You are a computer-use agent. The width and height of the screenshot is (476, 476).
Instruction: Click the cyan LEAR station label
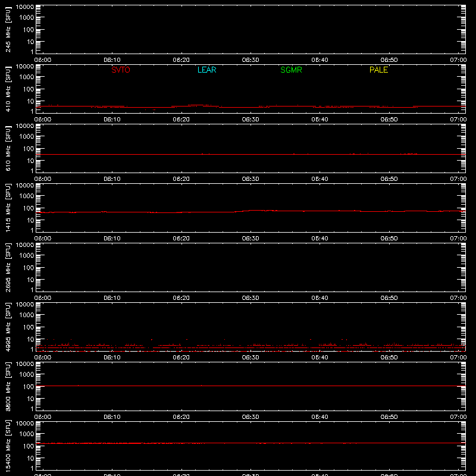(206, 70)
